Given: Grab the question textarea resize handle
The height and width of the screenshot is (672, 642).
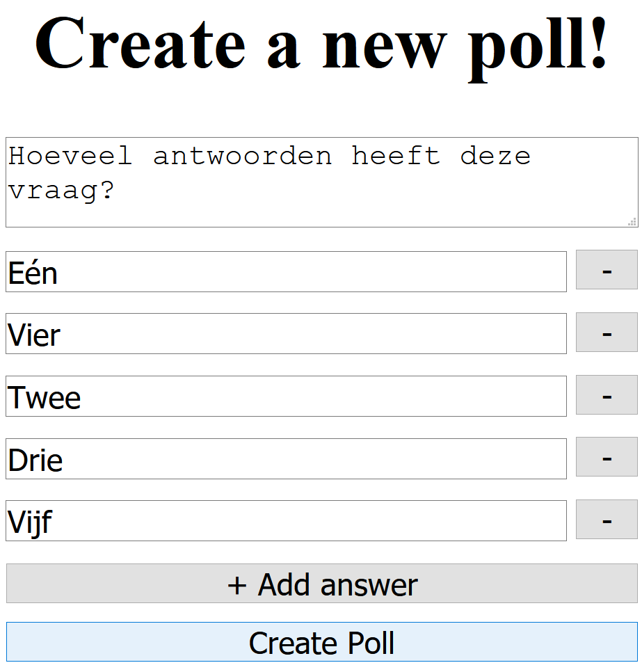Looking at the screenshot, I should point(632,222).
